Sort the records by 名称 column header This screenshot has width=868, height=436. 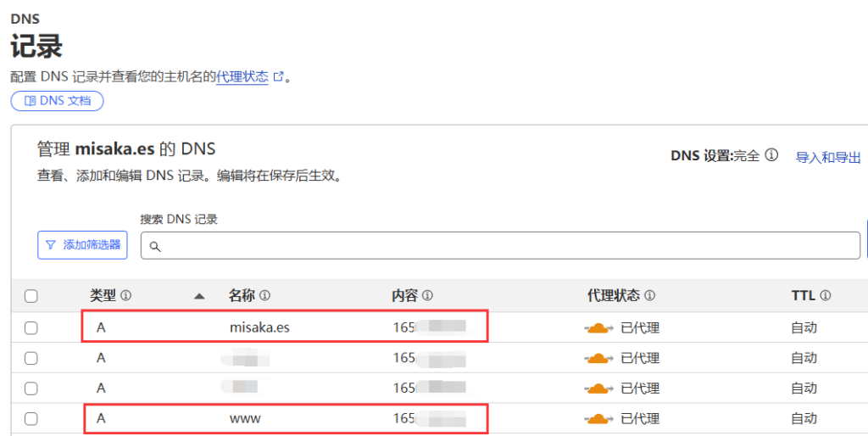point(242,296)
